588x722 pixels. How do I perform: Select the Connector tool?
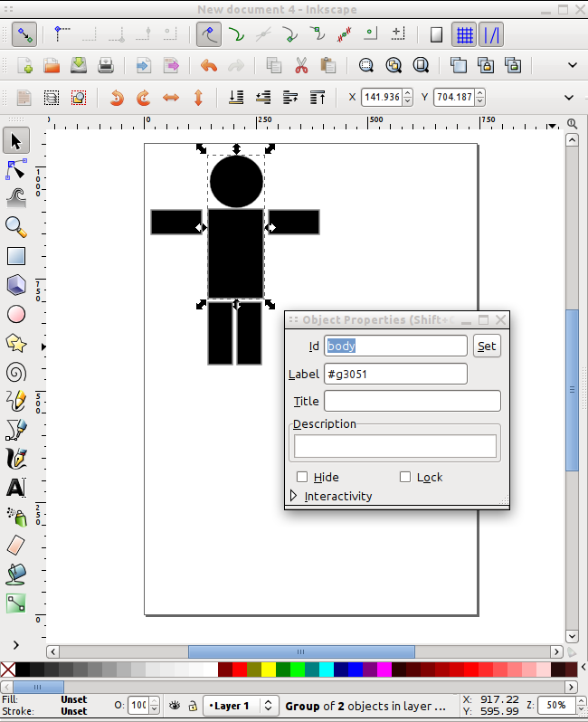pos(16,603)
